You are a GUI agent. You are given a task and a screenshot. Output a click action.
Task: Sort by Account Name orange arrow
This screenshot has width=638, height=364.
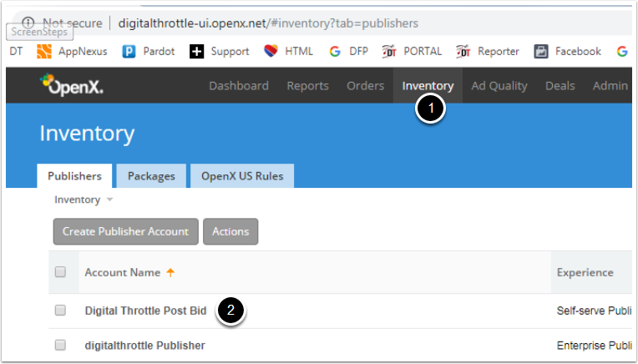tap(170, 272)
